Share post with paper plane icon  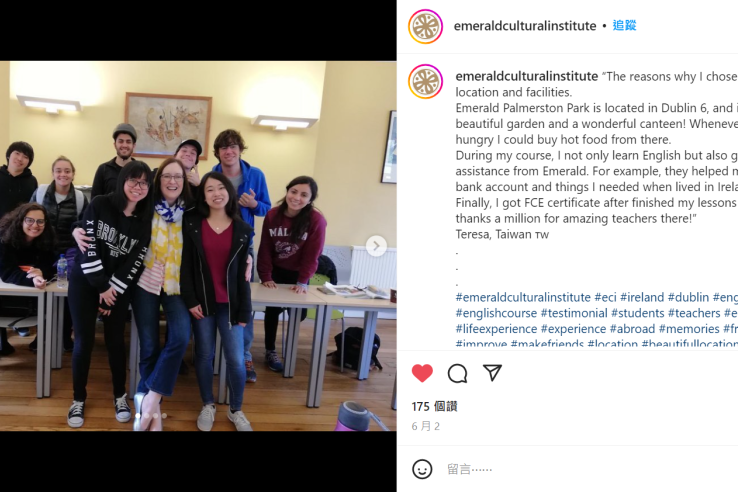pos(492,372)
